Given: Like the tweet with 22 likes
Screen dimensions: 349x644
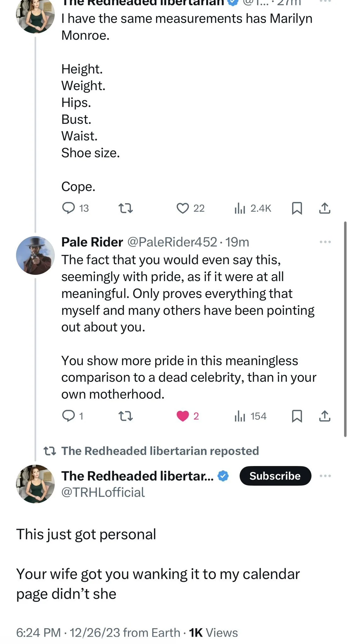Looking at the screenshot, I should (183, 208).
